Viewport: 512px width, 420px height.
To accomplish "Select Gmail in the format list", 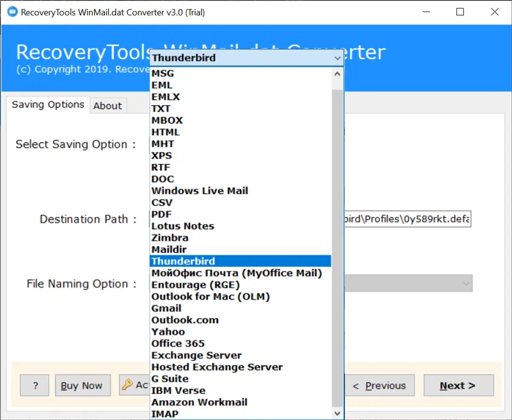I will pos(166,309).
